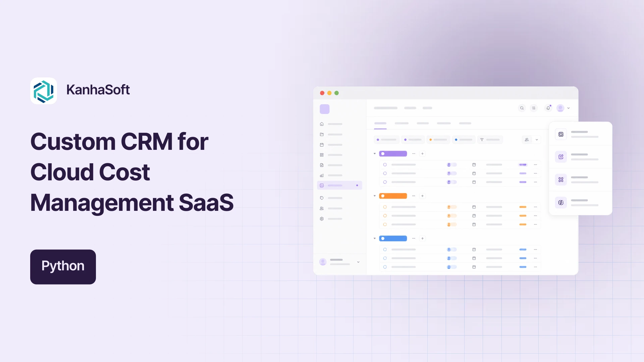The height and width of the screenshot is (362, 644).
Task: Click the calendar icon in first orange row
Action: 474,207
